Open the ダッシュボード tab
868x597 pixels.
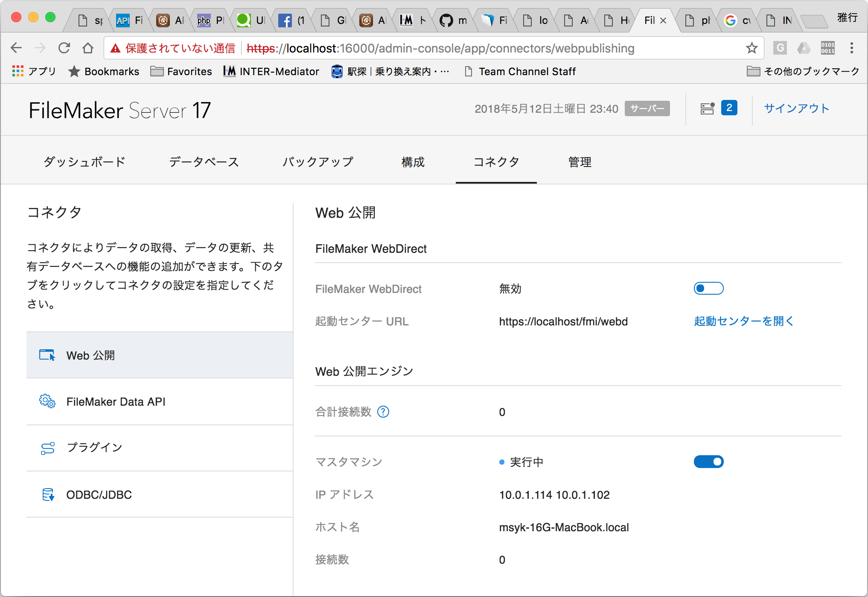click(84, 162)
